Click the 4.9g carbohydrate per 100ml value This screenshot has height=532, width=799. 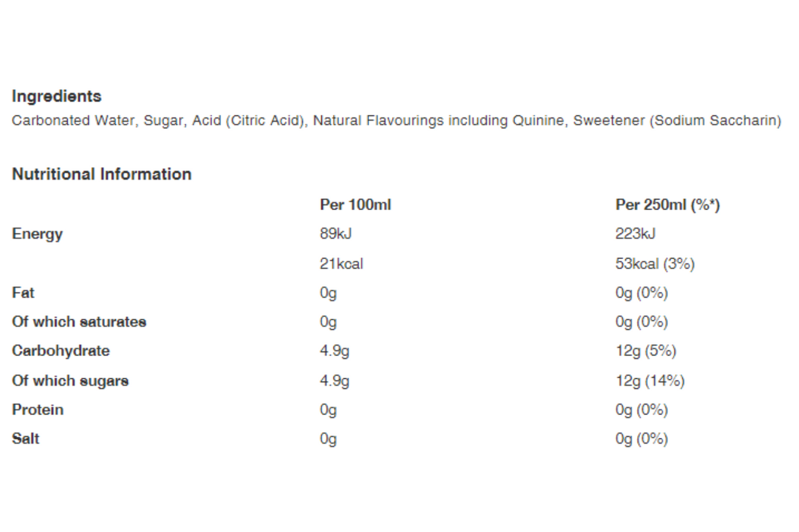click(x=335, y=352)
